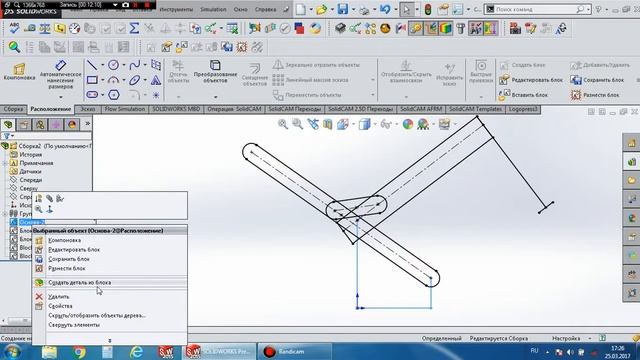The image size is (640, 360).
Task: Click the Display Style cube icon
Action: 364,124
